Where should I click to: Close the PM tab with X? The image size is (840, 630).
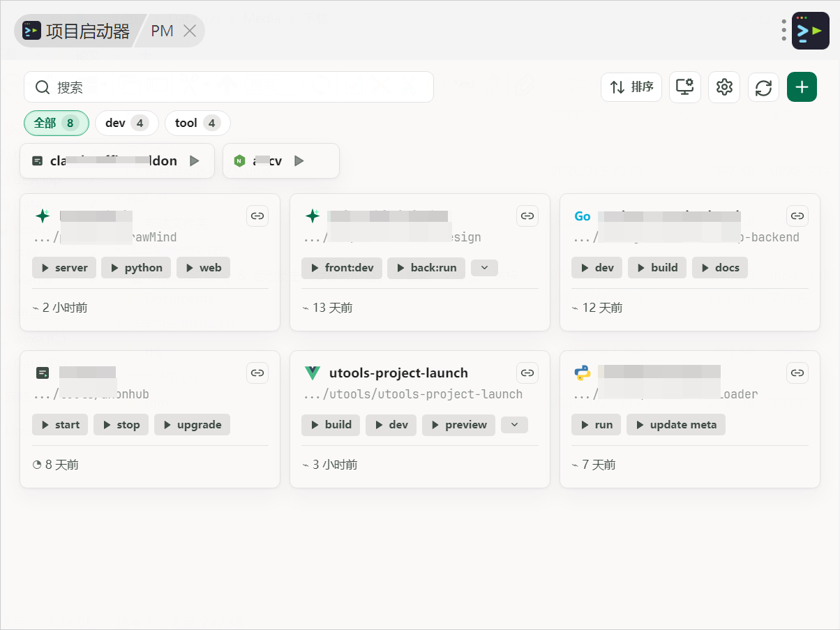[x=189, y=31]
